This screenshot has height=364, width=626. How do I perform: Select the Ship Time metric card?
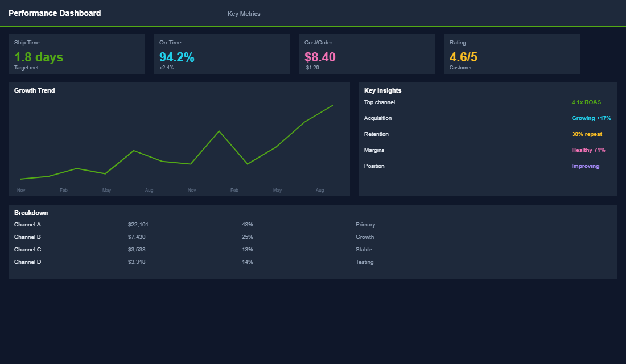[77, 54]
